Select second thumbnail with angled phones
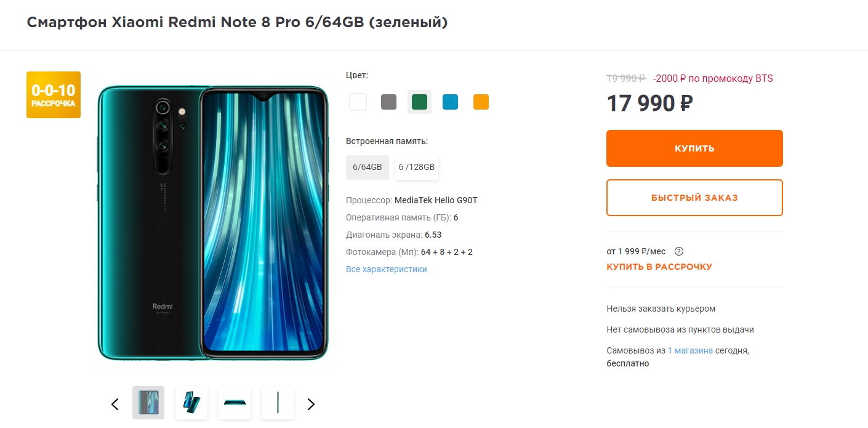 pyautogui.click(x=191, y=403)
